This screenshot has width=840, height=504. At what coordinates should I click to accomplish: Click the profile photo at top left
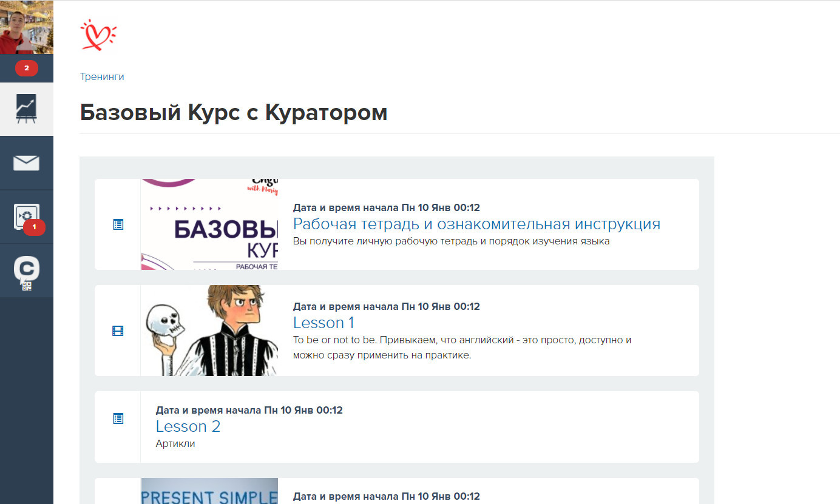27,27
